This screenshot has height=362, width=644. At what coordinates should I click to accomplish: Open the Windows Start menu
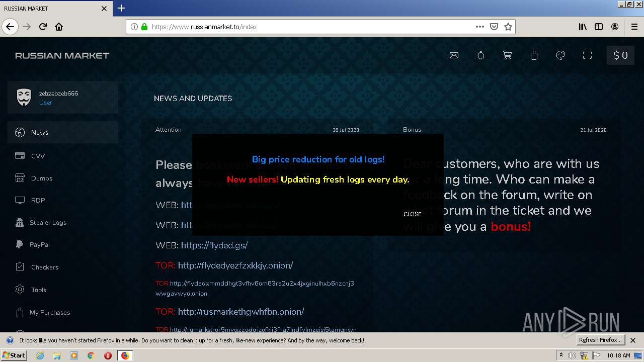point(14,355)
